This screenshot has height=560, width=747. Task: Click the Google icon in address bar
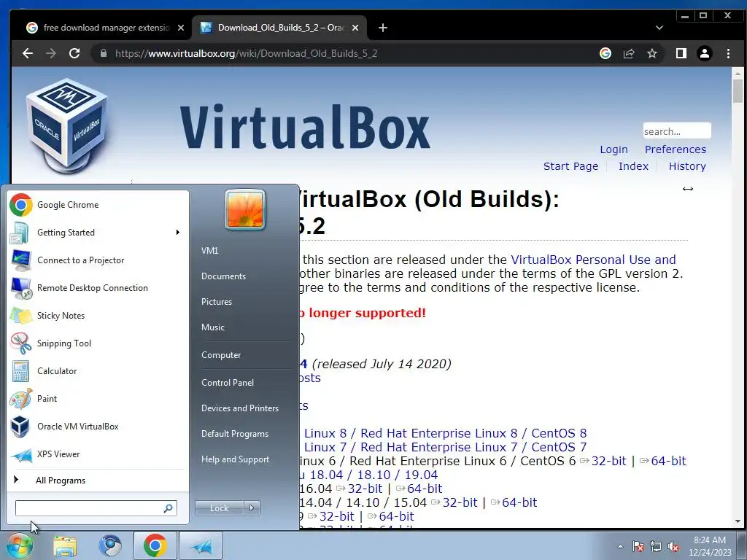click(x=605, y=53)
